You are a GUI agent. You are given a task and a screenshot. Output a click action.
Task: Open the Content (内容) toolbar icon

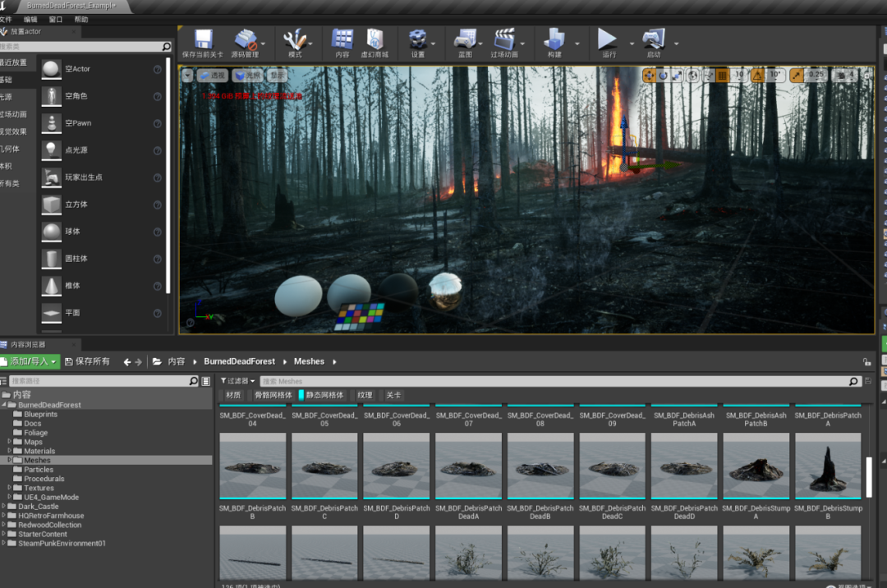(342, 39)
